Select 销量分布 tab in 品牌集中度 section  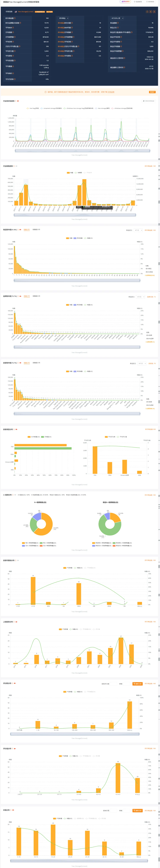coord(27,296)
